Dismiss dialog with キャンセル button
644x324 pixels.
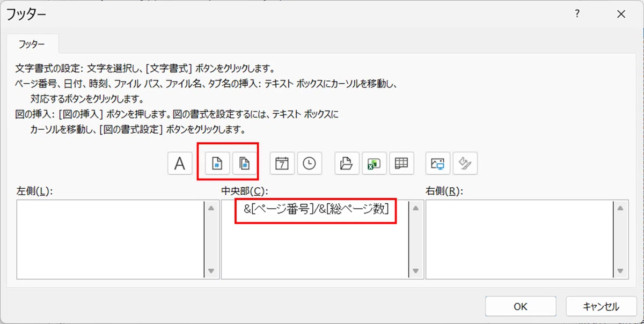(x=601, y=306)
